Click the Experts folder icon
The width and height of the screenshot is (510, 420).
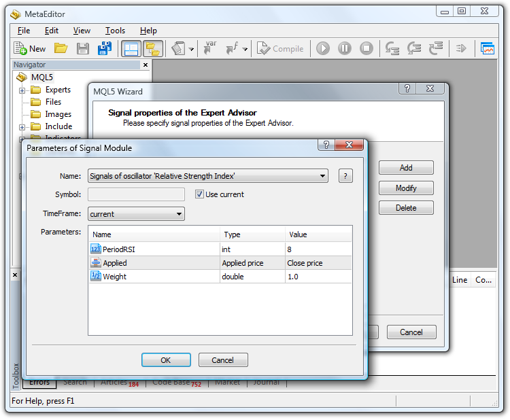tap(35, 90)
